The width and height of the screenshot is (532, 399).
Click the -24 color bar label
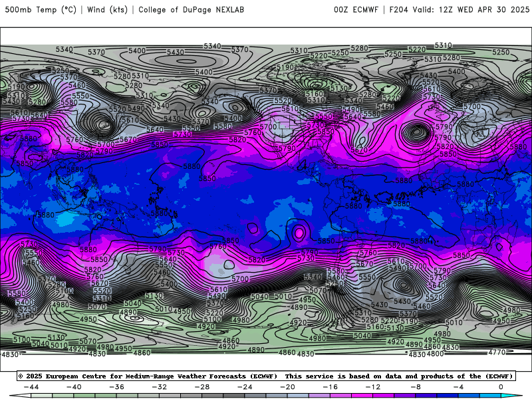coord(245,387)
